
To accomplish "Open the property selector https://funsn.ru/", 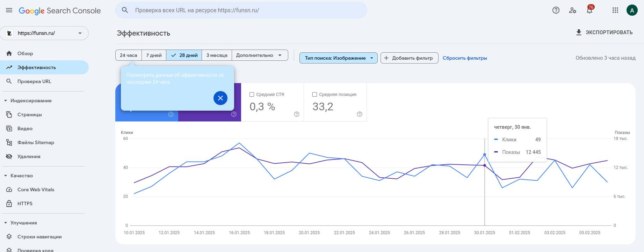I will [x=44, y=33].
